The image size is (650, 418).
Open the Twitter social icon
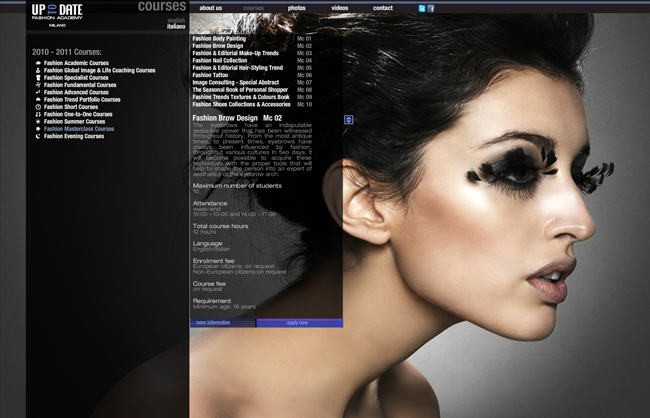422,8
